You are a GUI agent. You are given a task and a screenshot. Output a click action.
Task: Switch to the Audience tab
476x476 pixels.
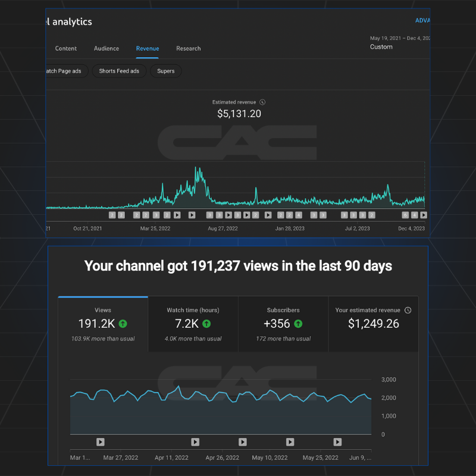point(107,49)
